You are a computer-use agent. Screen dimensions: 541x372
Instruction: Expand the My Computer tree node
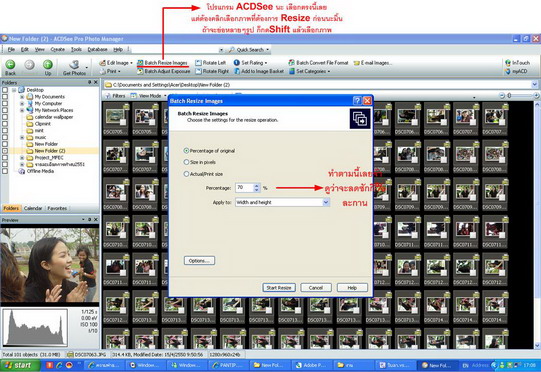tap(22, 104)
